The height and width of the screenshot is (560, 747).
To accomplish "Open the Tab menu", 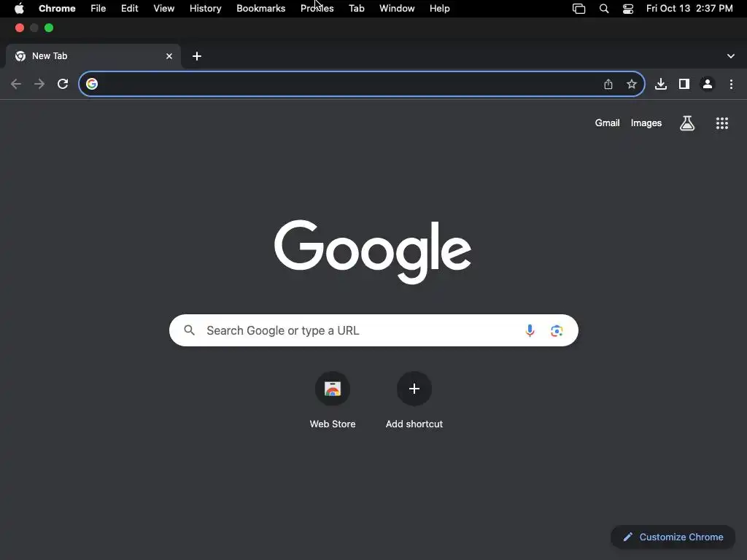I will 356,9.
